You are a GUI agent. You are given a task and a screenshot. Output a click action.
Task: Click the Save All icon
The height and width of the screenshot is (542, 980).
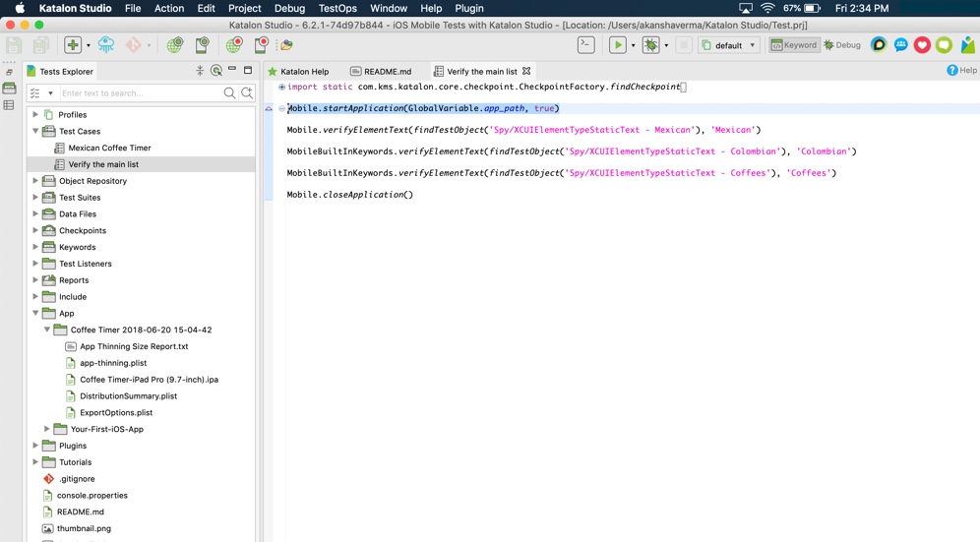(41, 45)
